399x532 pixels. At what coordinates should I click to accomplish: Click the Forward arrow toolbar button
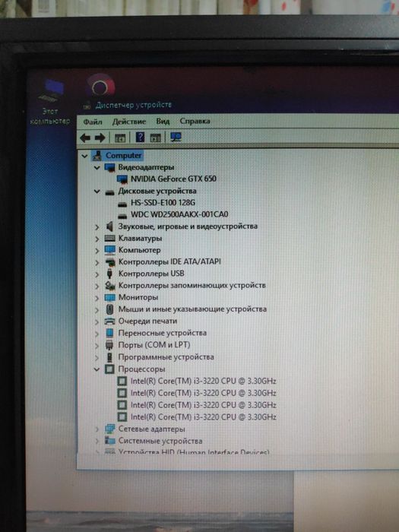(x=100, y=138)
